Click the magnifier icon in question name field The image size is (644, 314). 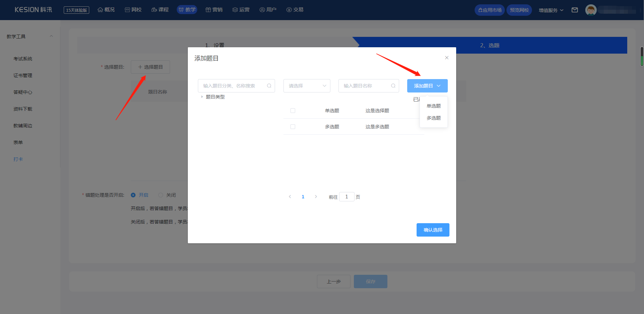[393, 86]
